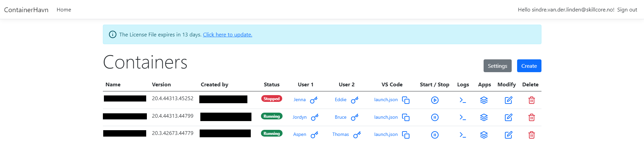Click key icon next to user Jenna
The image size is (644, 143).
[314, 100]
